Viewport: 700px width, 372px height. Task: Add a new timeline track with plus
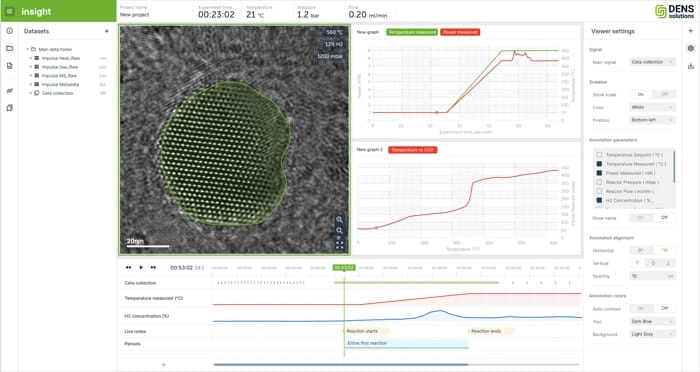click(x=163, y=365)
